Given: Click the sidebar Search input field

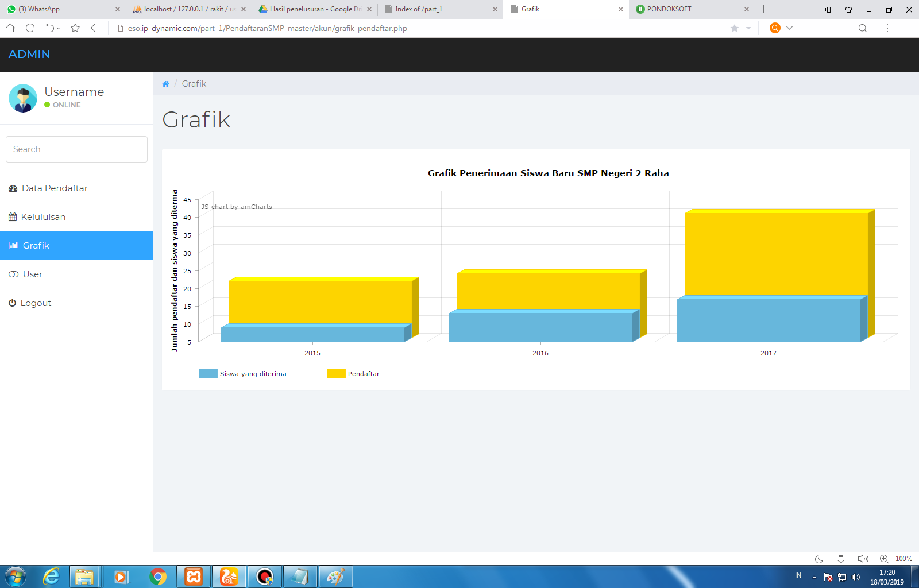Looking at the screenshot, I should click(76, 149).
